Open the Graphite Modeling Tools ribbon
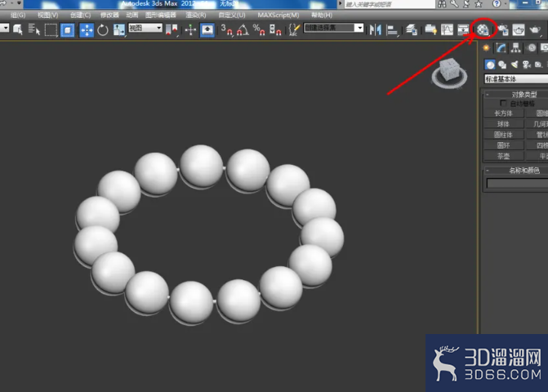 [x=430, y=30]
